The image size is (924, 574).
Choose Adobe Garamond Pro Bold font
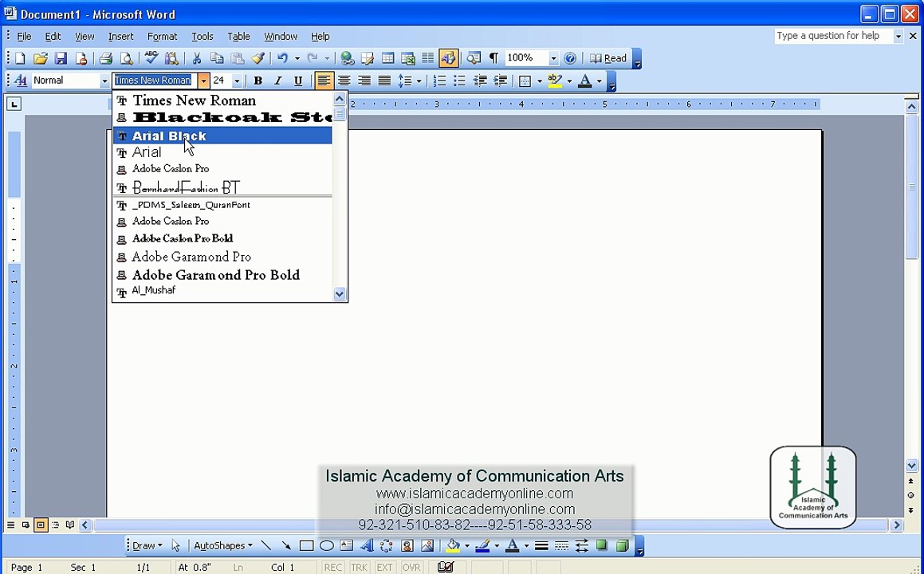pyautogui.click(x=222, y=274)
